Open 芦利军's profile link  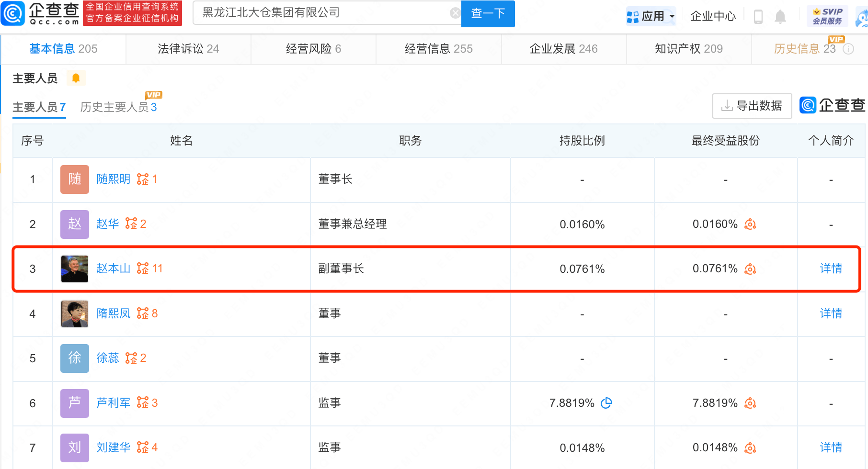coord(114,403)
